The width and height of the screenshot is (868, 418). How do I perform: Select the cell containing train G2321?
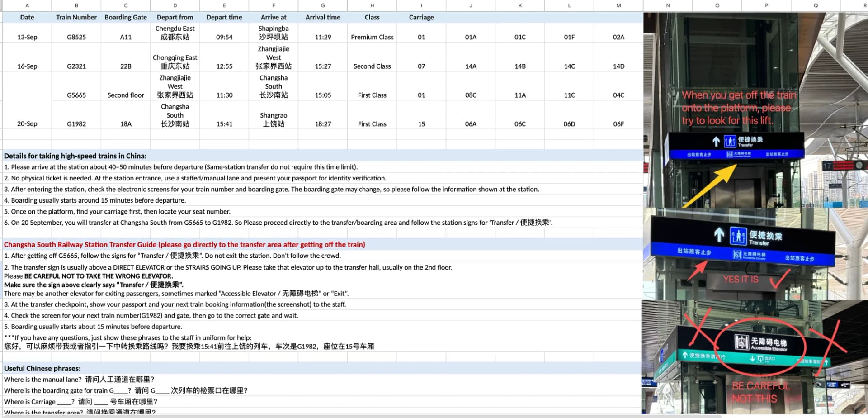click(x=76, y=57)
